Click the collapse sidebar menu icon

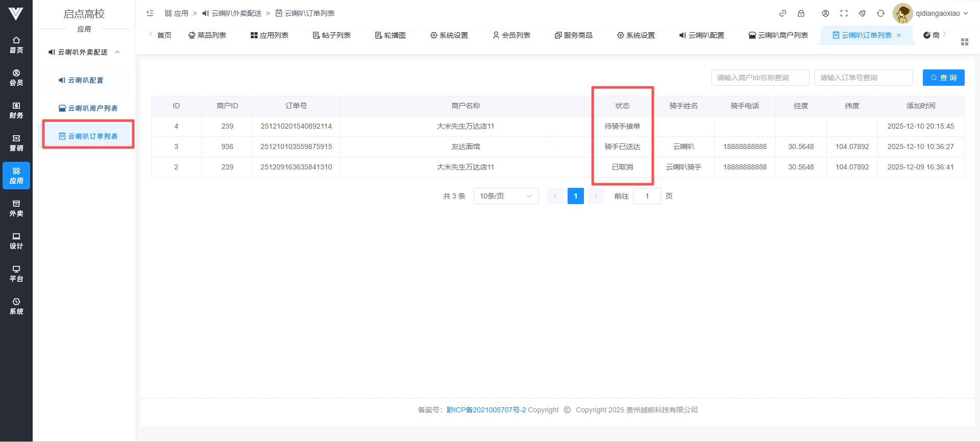[150, 13]
